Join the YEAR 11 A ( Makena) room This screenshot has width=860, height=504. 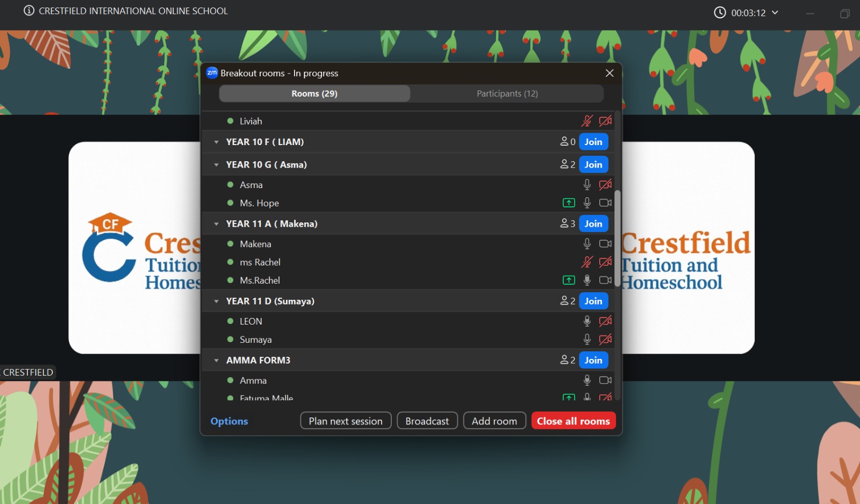(x=593, y=224)
